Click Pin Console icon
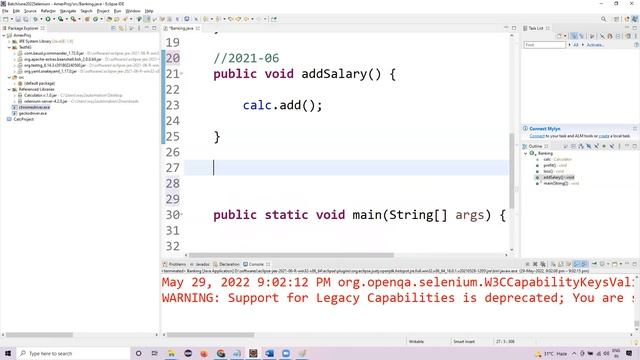The image size is (640, 360). [594, 264]
